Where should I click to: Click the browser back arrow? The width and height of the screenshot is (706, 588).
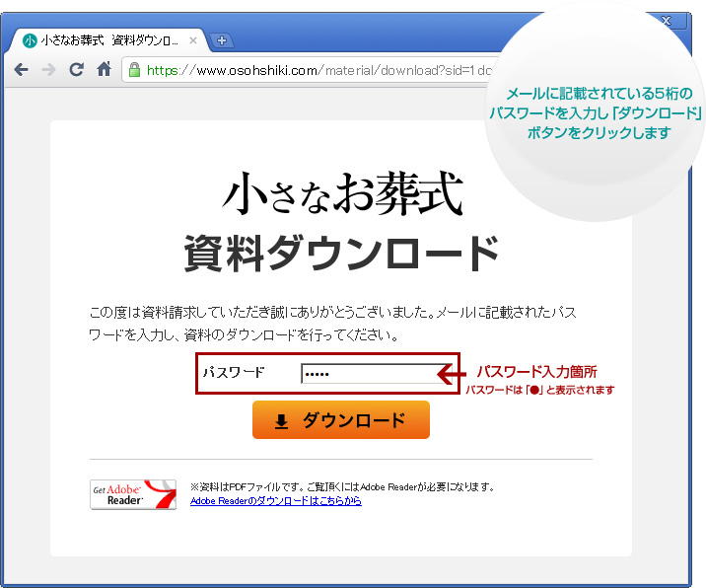point(21,70)
